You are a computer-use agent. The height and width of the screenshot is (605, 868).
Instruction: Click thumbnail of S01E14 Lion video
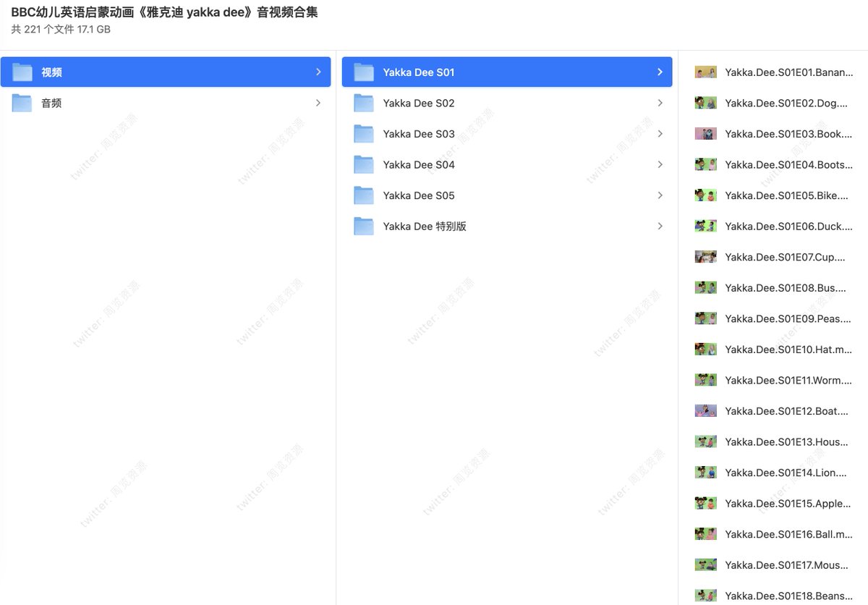pos(706,472)
